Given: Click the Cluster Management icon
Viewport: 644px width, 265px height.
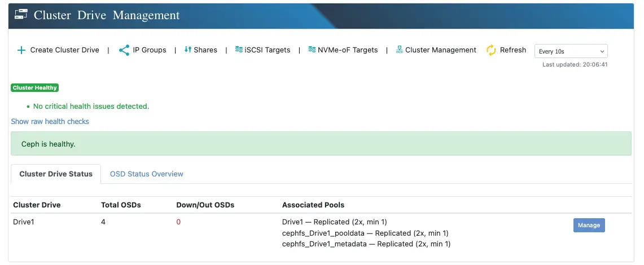Looking at the screenshot, I should coord(400,50).
